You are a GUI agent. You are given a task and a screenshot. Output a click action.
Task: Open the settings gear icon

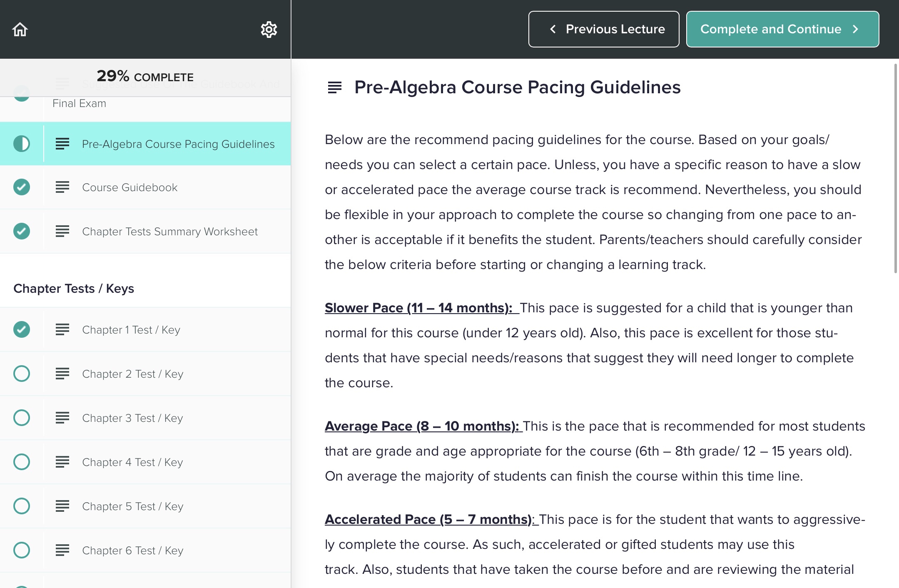(269, 29)
